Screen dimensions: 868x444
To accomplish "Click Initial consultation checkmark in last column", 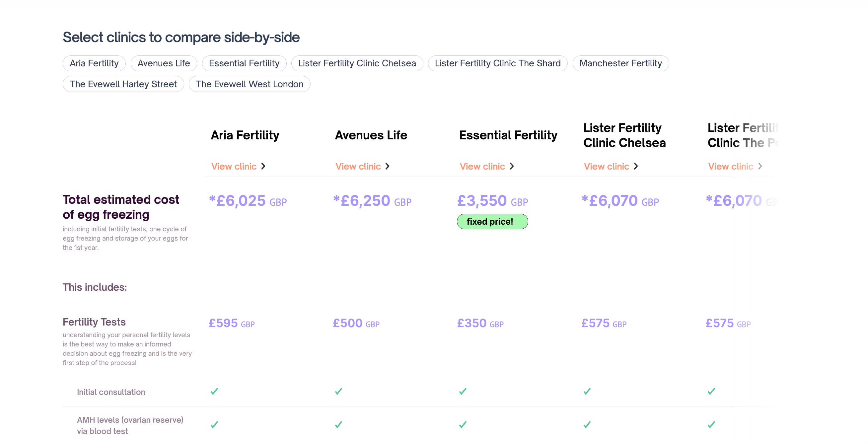I will pos(711,392).
